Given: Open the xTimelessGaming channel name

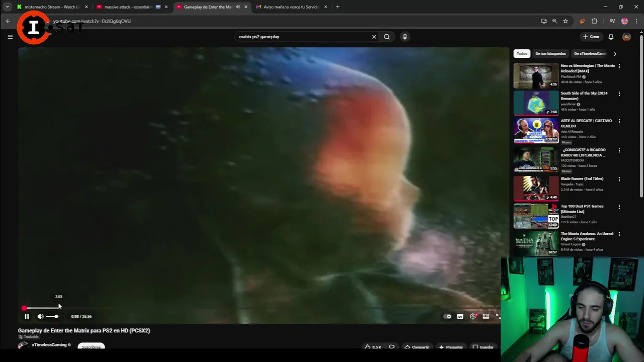Looking at the screenshot, I should tap(49, 345).
